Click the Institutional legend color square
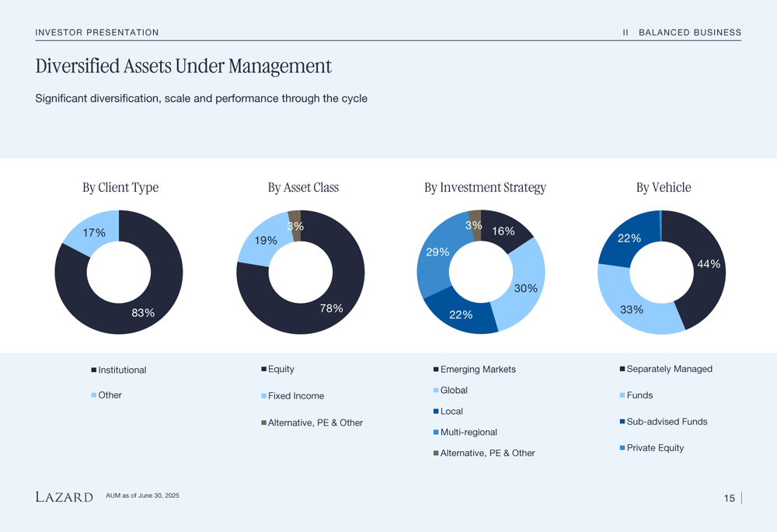 point(94,370)
